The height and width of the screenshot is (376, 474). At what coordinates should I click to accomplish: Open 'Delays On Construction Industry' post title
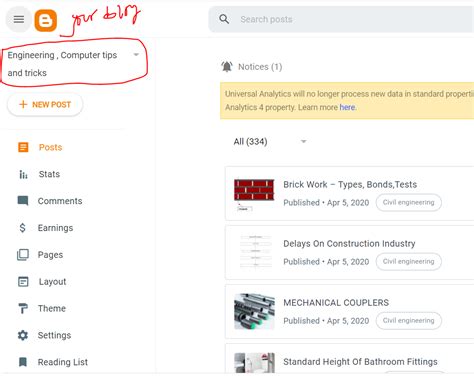349,244
